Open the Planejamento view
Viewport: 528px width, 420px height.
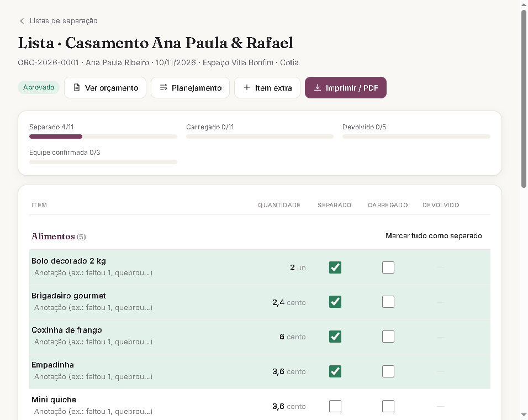(x=190, y=88)
